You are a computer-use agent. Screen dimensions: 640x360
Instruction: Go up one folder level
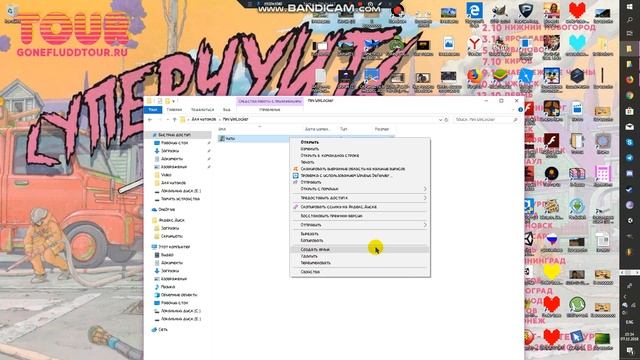(x=175, y=120)
